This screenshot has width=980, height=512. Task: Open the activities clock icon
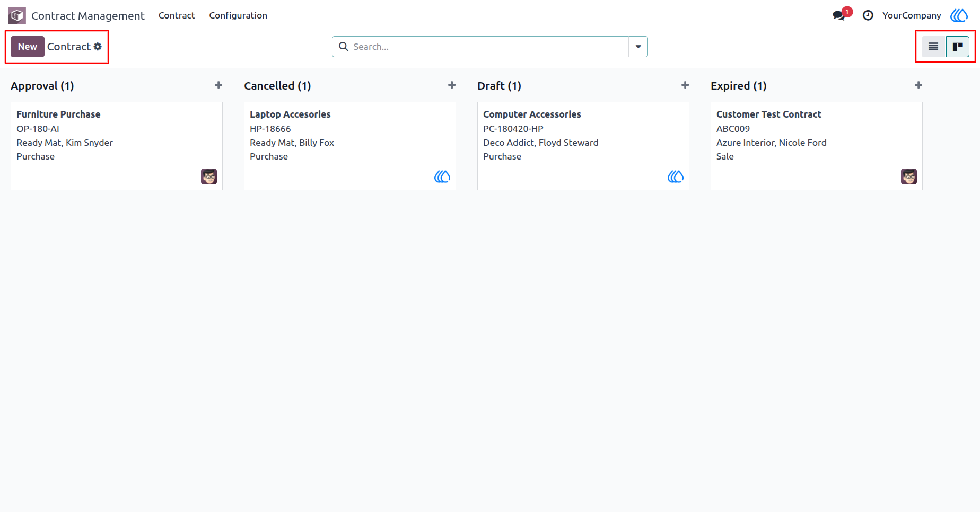(868, 15)
